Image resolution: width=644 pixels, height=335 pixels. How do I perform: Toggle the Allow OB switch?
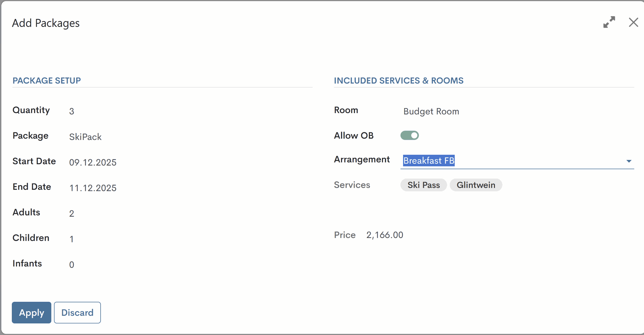410,135
